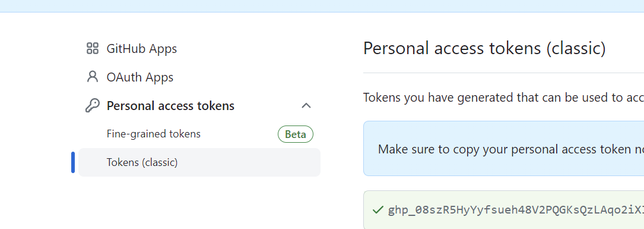Click the empty area below Tokens (classic)

coord(199,203)
